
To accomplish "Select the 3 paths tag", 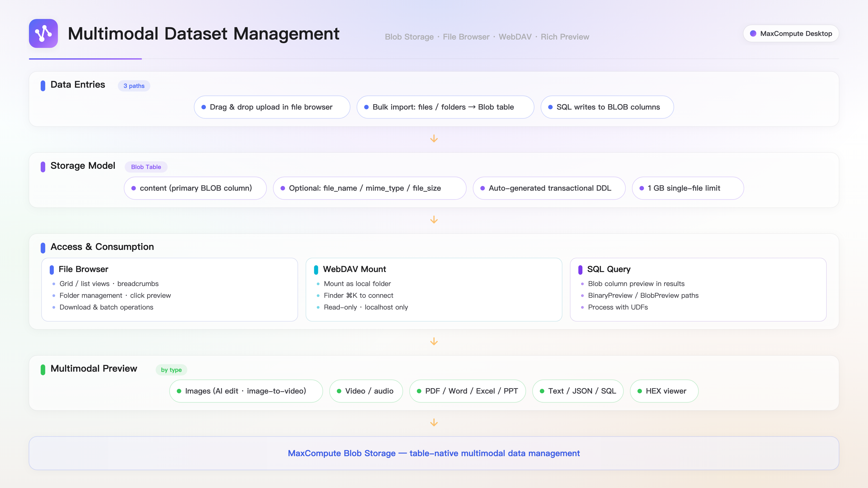I will [x=134, y=86].
